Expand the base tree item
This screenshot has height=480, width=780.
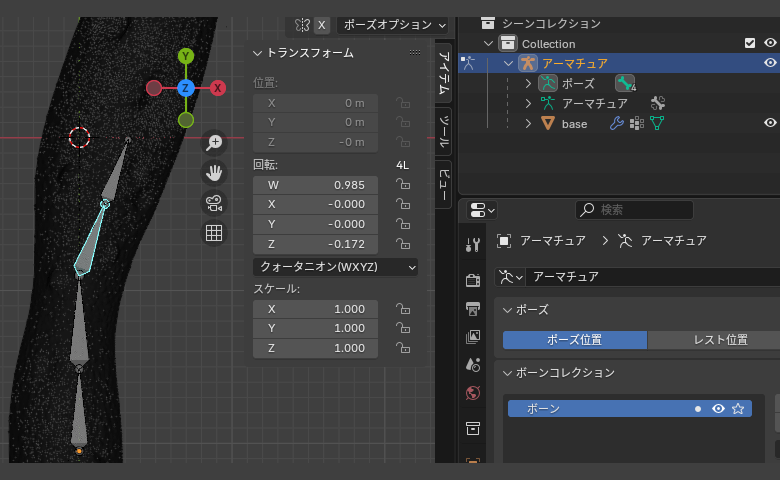(529, 123)
